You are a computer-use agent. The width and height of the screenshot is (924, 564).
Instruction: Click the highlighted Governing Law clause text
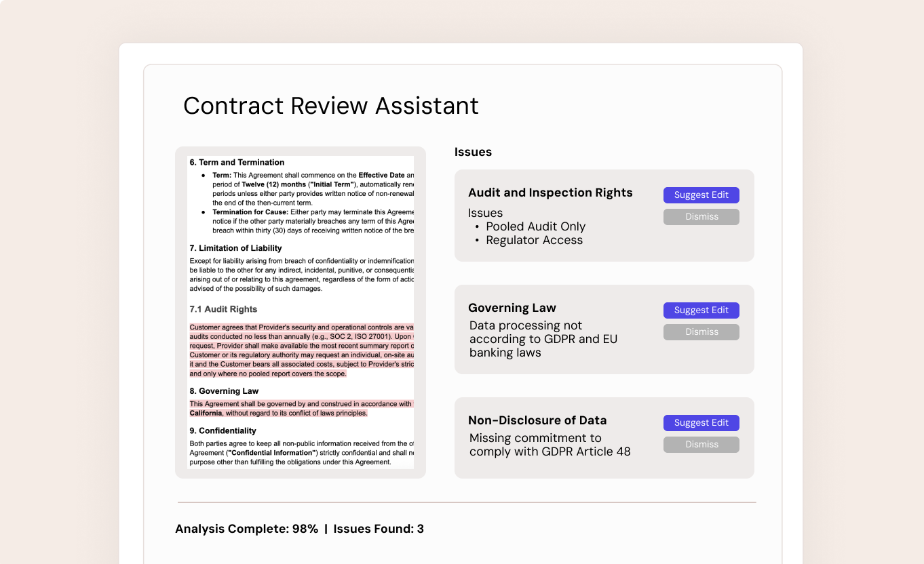pyautogui.click(x=299, y=407)
